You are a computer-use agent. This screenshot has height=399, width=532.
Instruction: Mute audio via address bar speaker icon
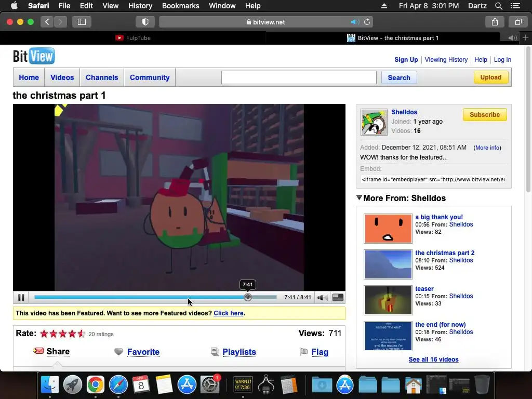(x=355, y=22)
